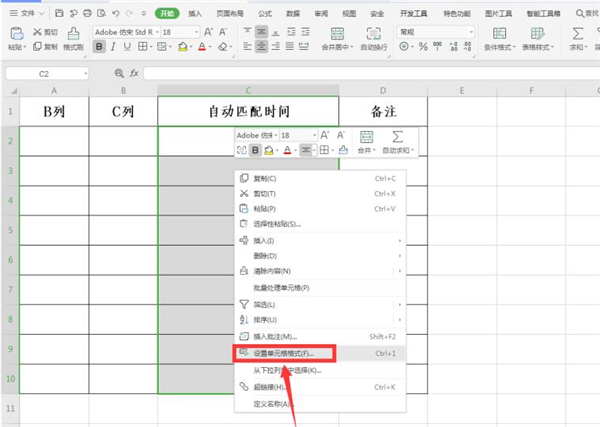Click the magnifier icon beside the fx button
This screenshot has height=427, width=600.
(120, 73)
